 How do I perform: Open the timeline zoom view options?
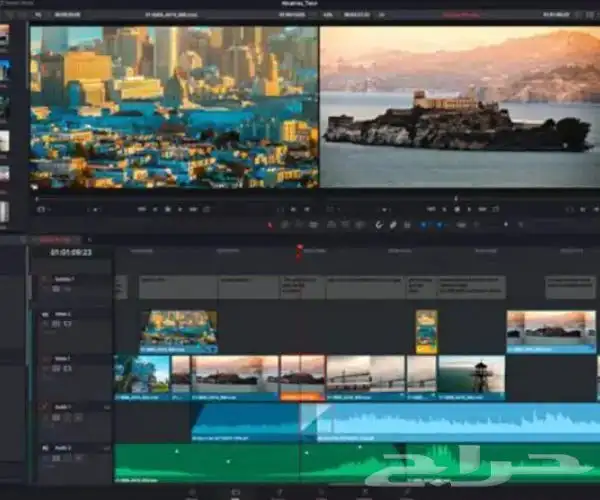(461, 225)
